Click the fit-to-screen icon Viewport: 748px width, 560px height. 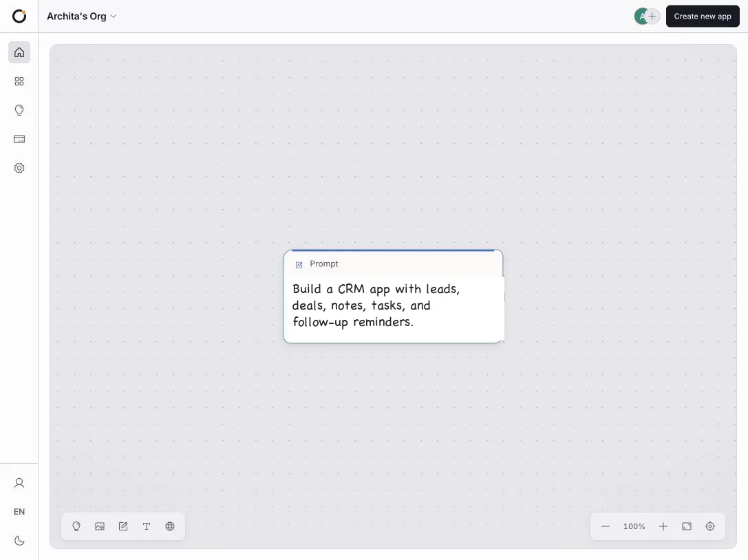coord(687,526)
